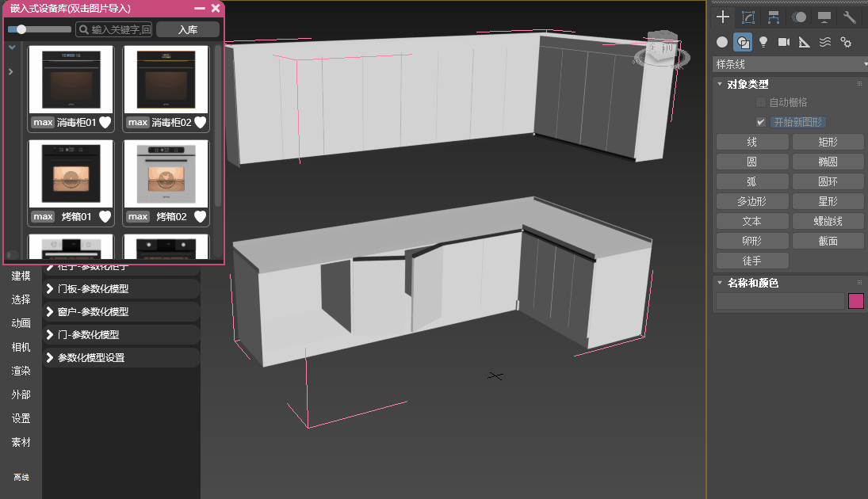The width and height of the screenshot is (868, 499).
Task: Create a 文本 shape
Action: (752, 221)
